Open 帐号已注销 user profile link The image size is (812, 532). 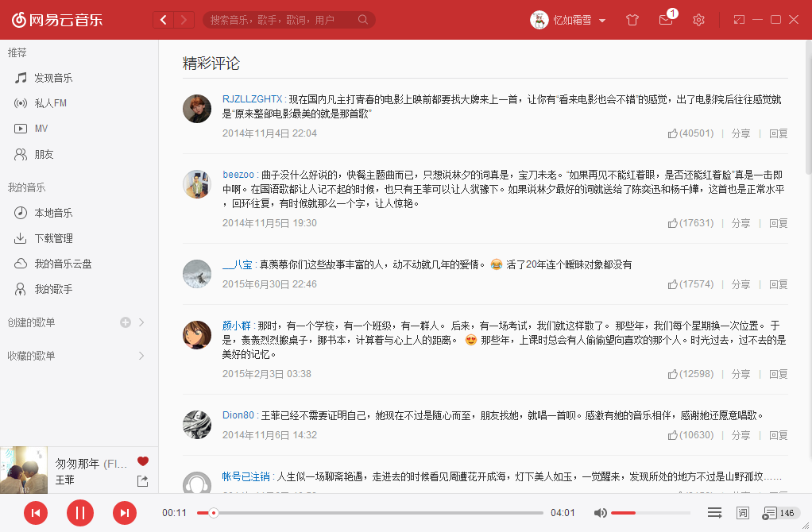[x=246, y=476]
